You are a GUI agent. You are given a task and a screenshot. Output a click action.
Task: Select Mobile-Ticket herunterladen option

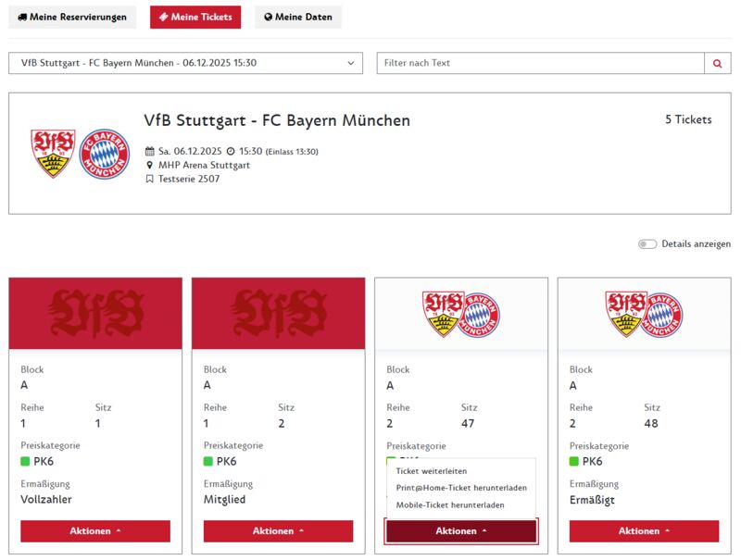click(x=450, y=505)
